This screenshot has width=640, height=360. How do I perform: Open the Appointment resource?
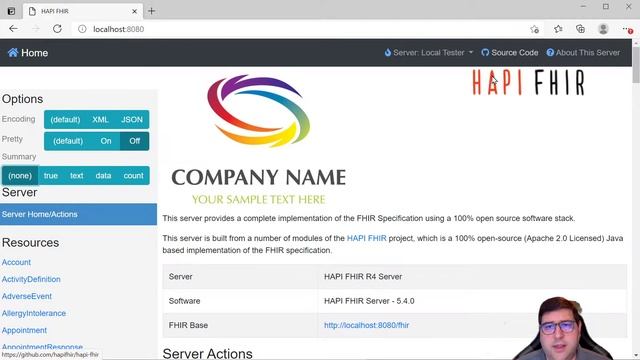[x=24, y=330]
